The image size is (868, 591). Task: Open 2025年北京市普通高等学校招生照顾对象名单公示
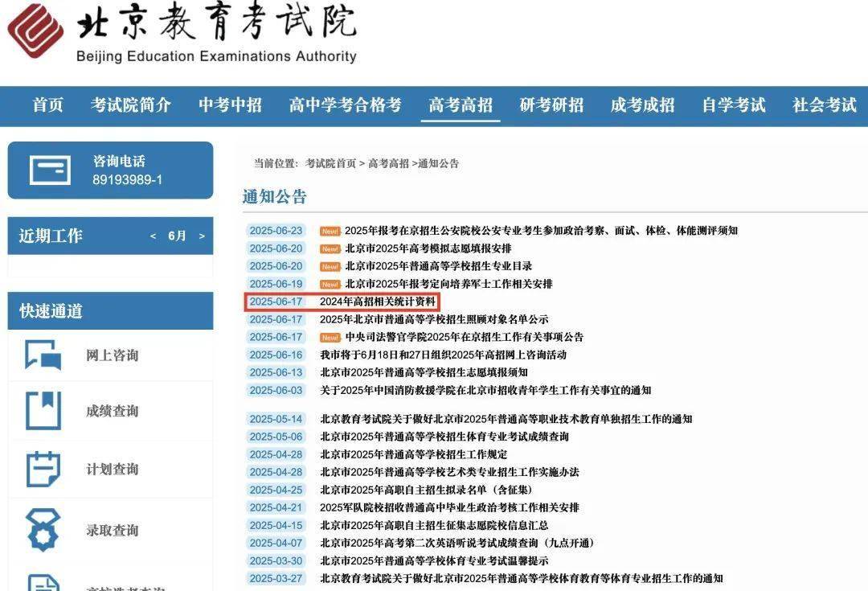coord(434,319)
